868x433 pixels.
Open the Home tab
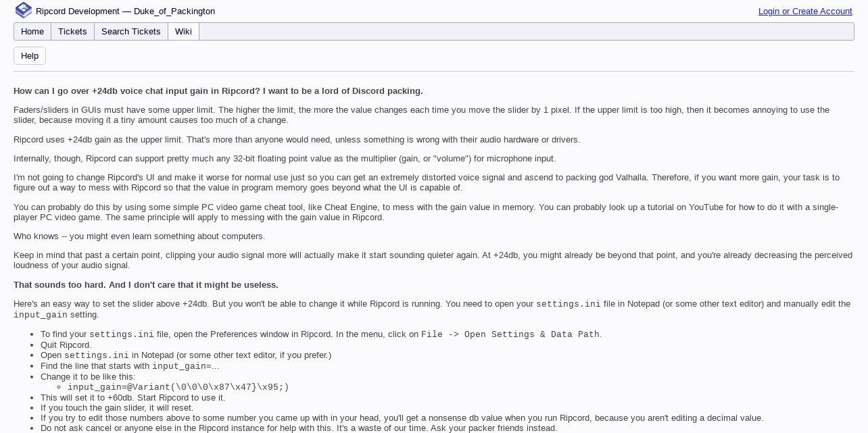[x=32, y=32]
